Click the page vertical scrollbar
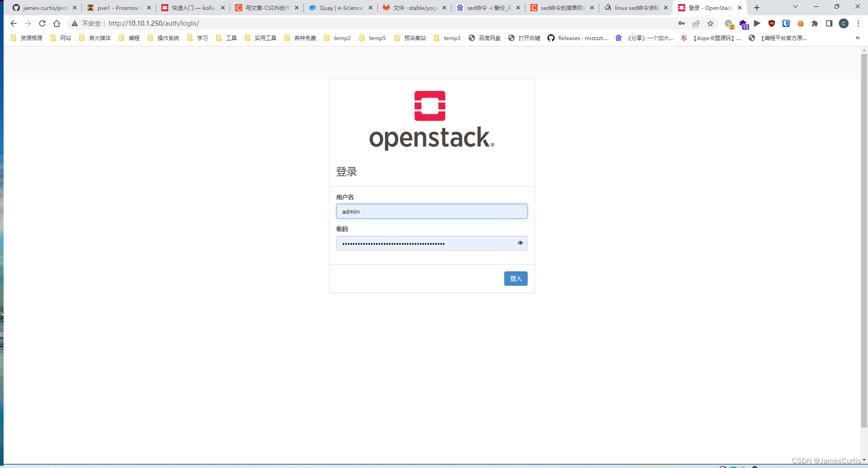Viewport: 868px width, 468px height. pyautogui.click(x=863, y=240)
